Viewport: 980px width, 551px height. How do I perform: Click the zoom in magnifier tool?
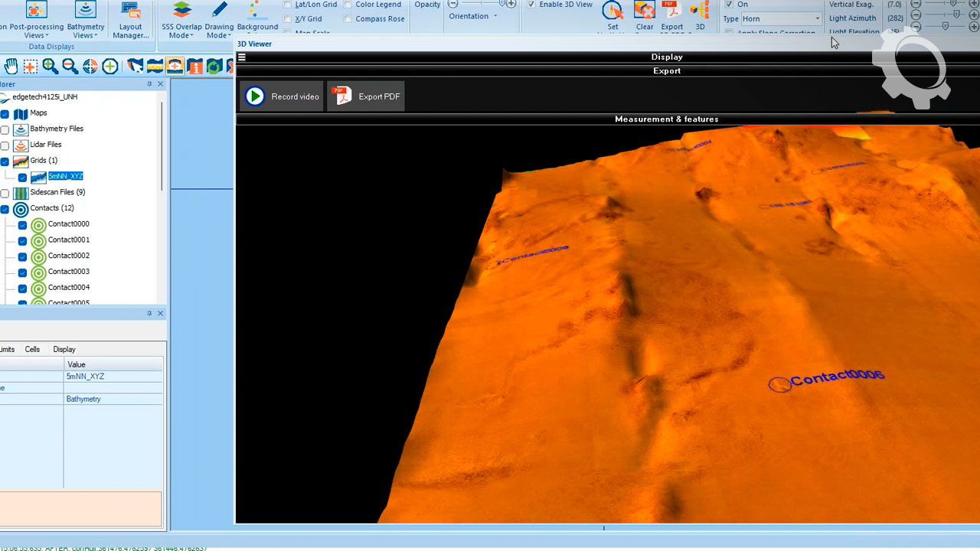[51, 67]
